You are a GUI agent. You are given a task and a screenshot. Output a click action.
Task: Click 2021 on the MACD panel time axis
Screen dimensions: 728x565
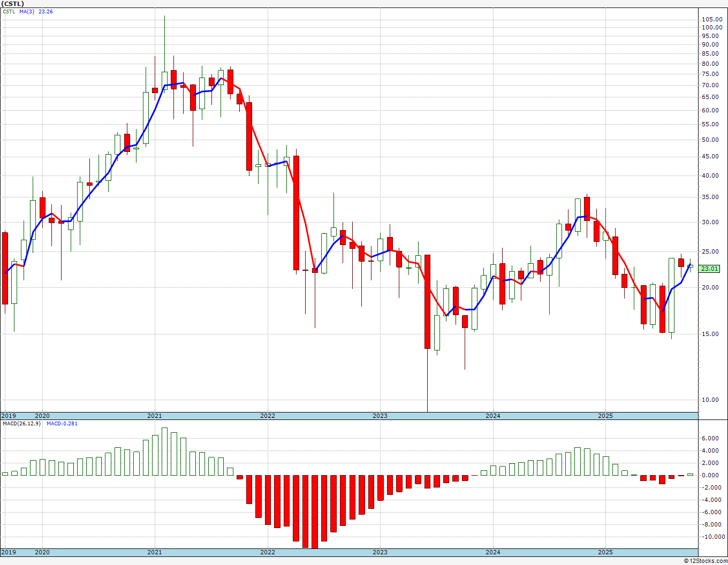click(x=155, y=552)
